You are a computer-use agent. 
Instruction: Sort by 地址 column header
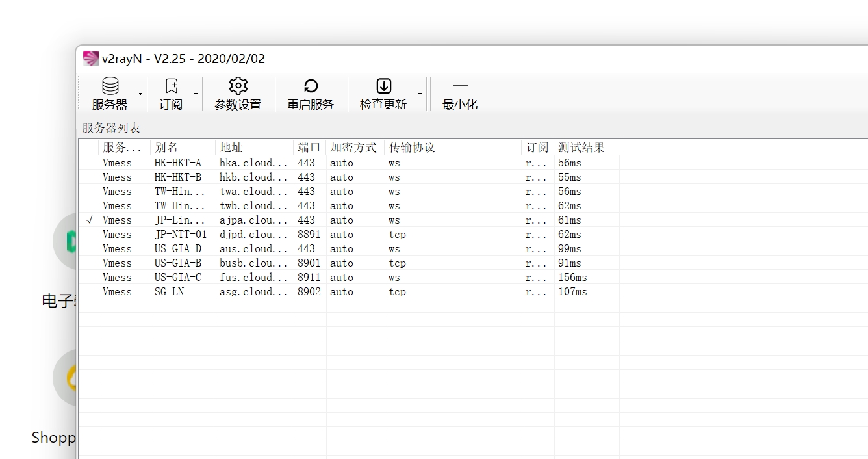click(255, 148)
